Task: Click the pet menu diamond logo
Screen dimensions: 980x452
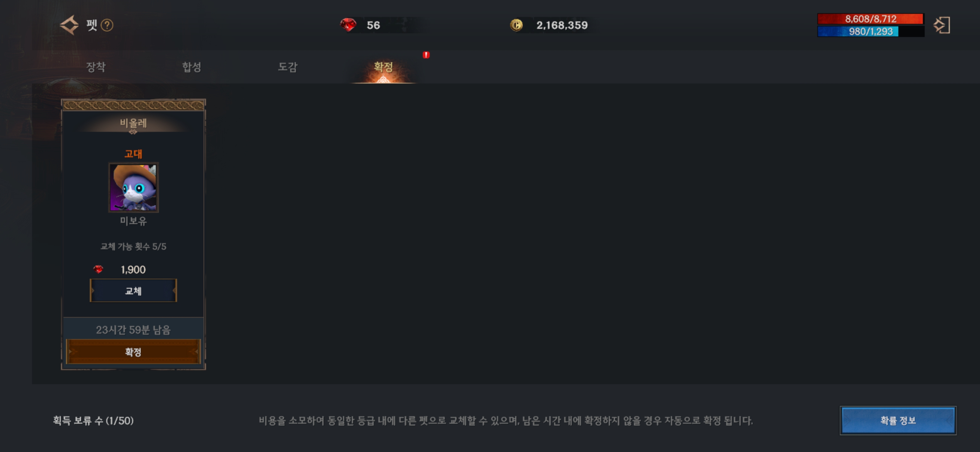Action: pos(69,25)
